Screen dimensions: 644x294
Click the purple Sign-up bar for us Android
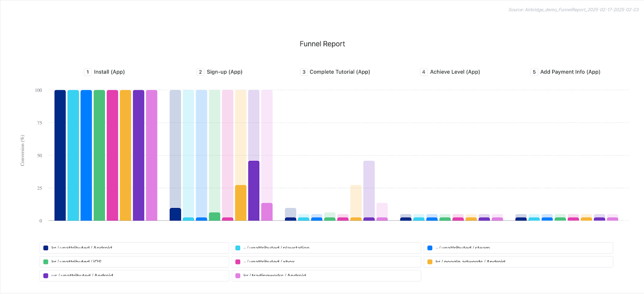click(254, 191)
